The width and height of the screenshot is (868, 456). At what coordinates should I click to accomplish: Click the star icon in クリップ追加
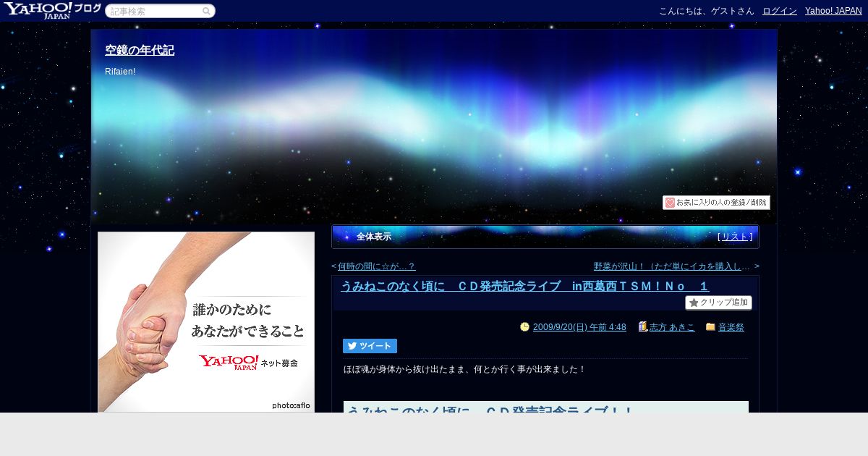pyautogui.click(x=694, y=303)
